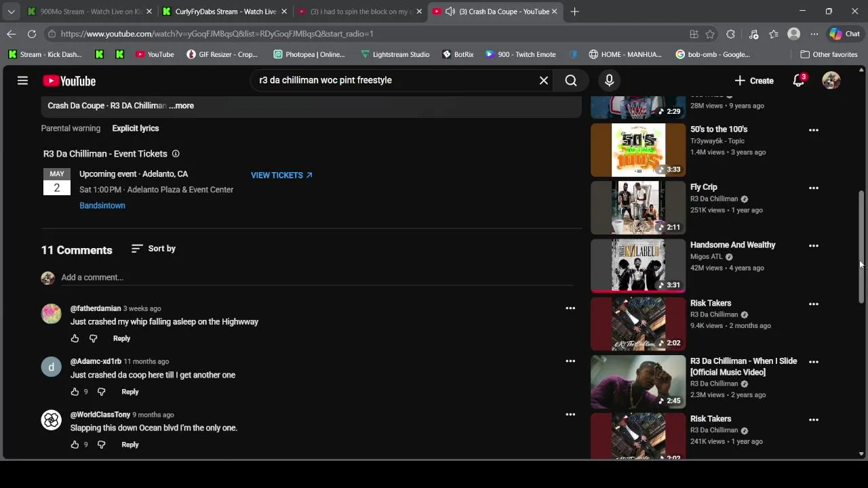868x488 pixels.
Task: Reply to the @Adamc-xd1rb comment
Action: 130,392
